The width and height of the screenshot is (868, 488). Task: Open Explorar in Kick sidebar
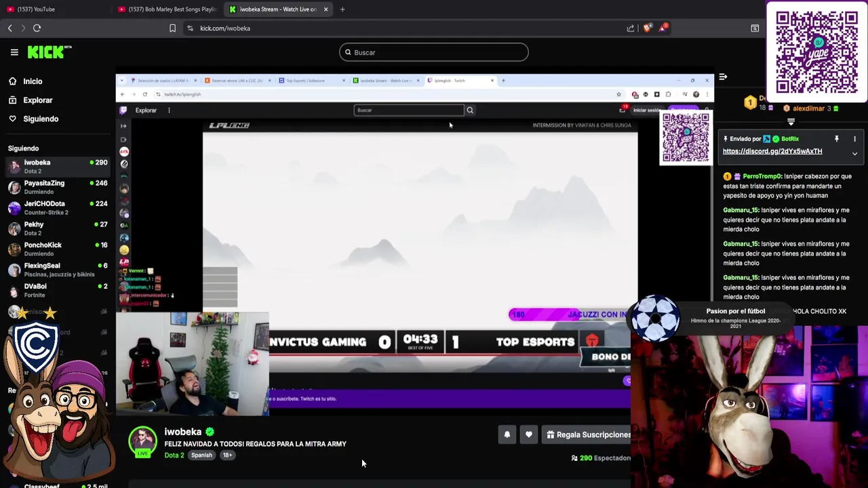coord(30,100)
